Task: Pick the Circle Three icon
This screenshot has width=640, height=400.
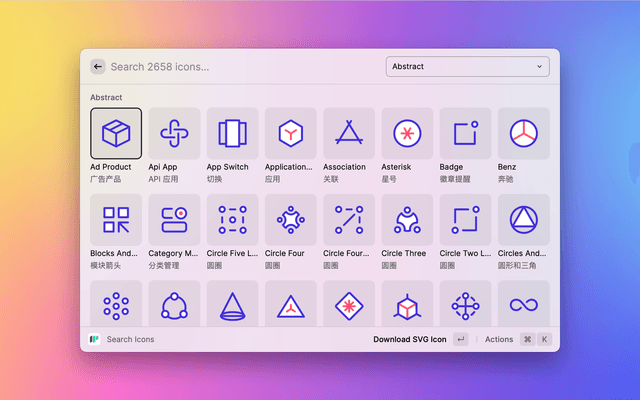Action: click(407, 219)
